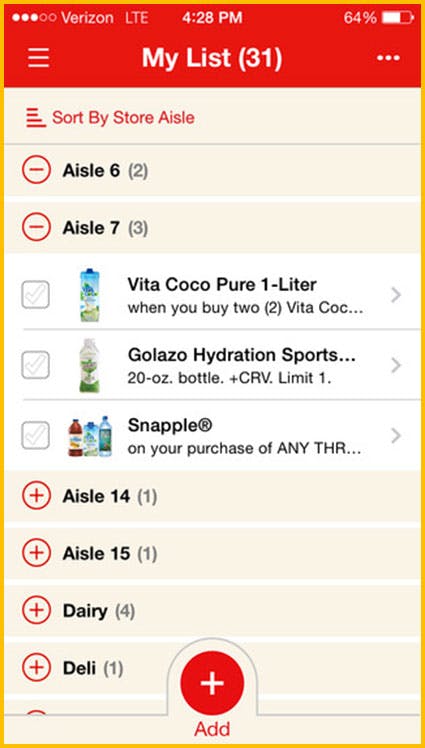Tap the Sort By Store Aisle link
425x748 pixels.
tap(124, 118)
